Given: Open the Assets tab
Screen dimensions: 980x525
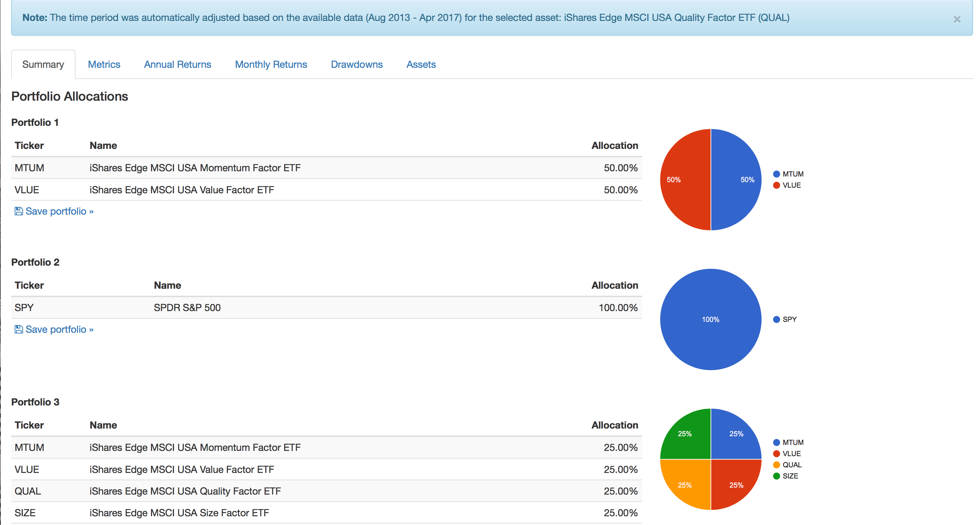Looking at the screenshot, I should (421, 64).
